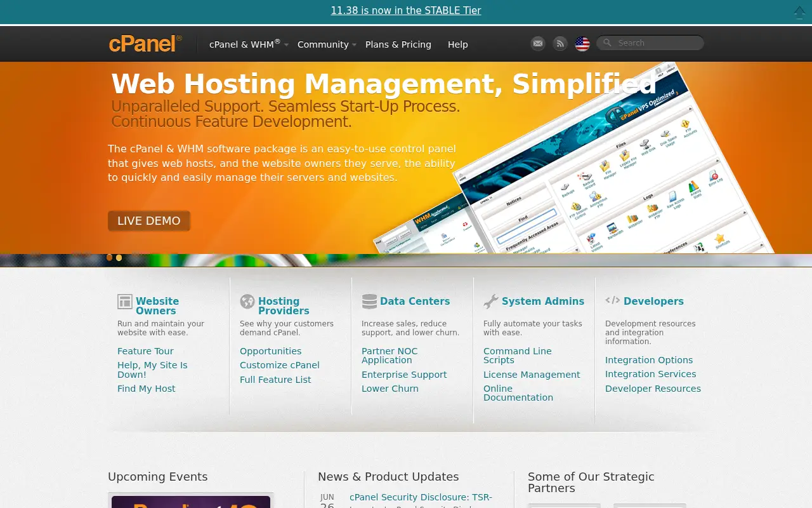This screenshot has width=812, height=508.
Task: Open the cPanel Security Disclosure news link
Action: pos(421,497)
